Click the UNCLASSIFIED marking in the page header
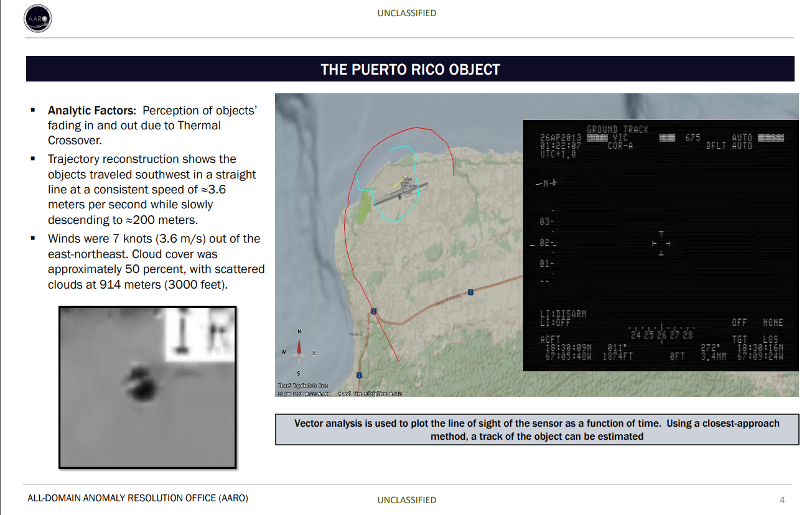The height and width of the screenshot is (515, 812). pos(406,12)
